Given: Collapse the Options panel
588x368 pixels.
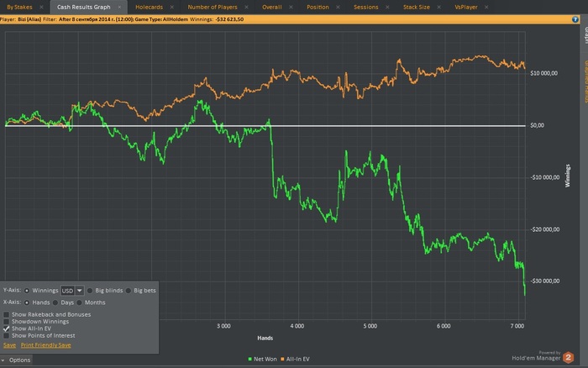Looking at the screenshot, I should (4, 360).
